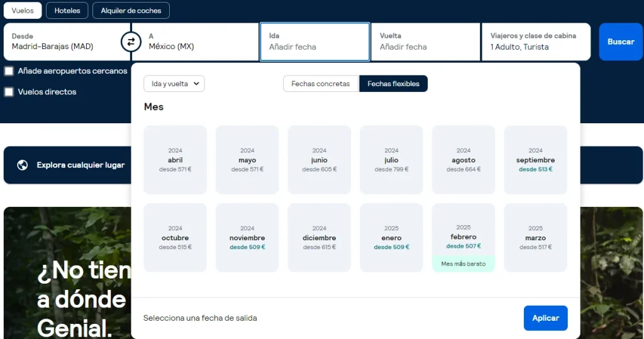Open Viajeros y clase de cabina selector
644x339 pixels.
click(536, 42)
